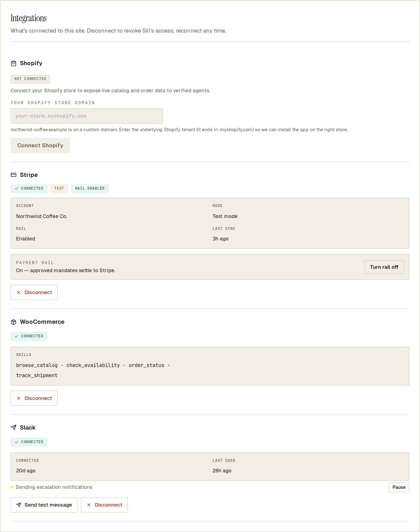Click the Connect Shopify button
420x532 pixels.
point(40,146)
